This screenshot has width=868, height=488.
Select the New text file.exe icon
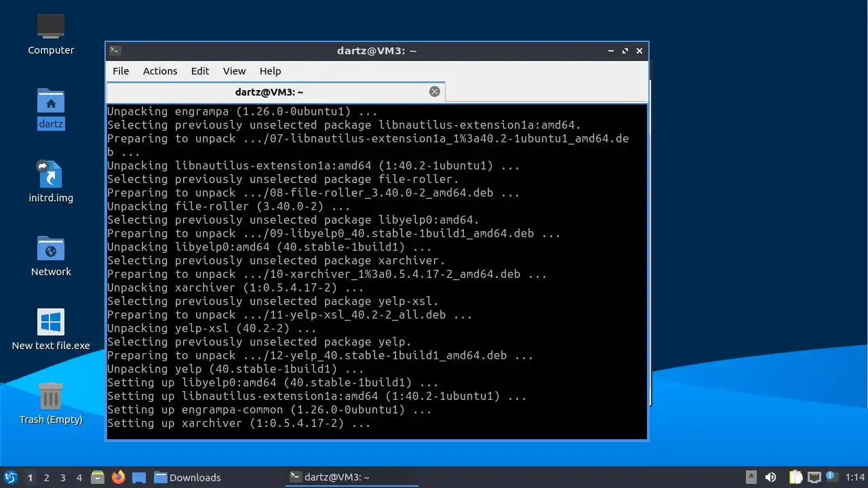pos(51,330)
